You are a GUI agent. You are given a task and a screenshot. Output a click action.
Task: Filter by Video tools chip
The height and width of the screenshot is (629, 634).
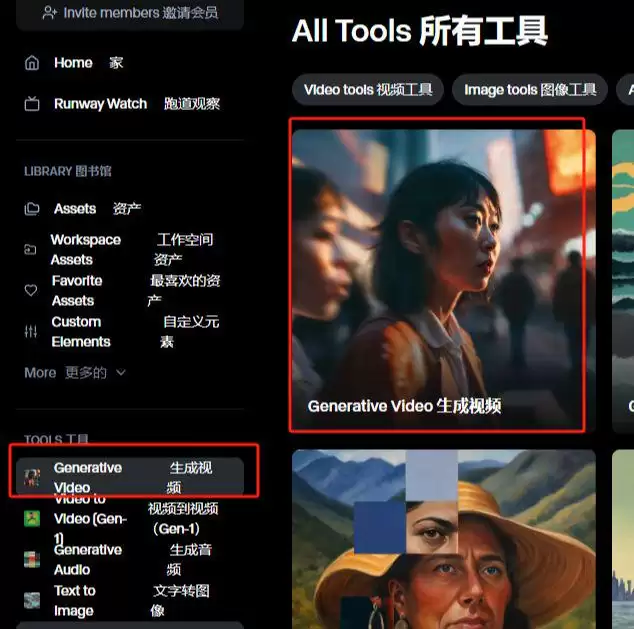click(368, 90)
